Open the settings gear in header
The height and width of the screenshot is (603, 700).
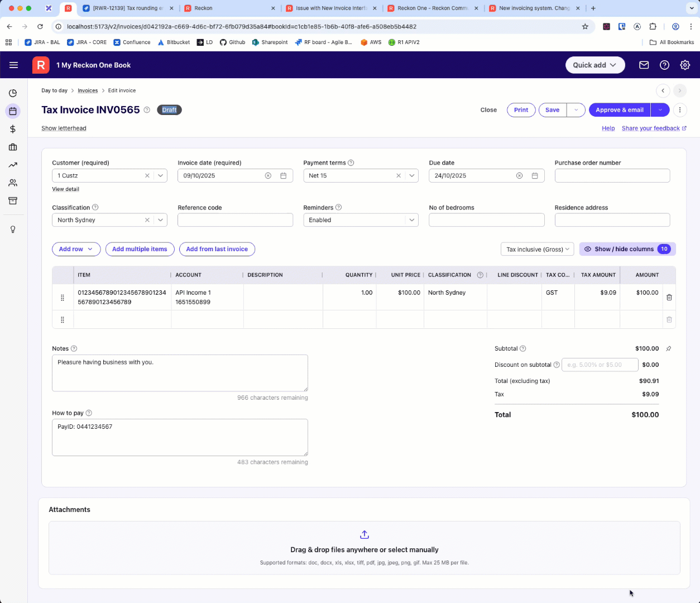click(685, 65)
